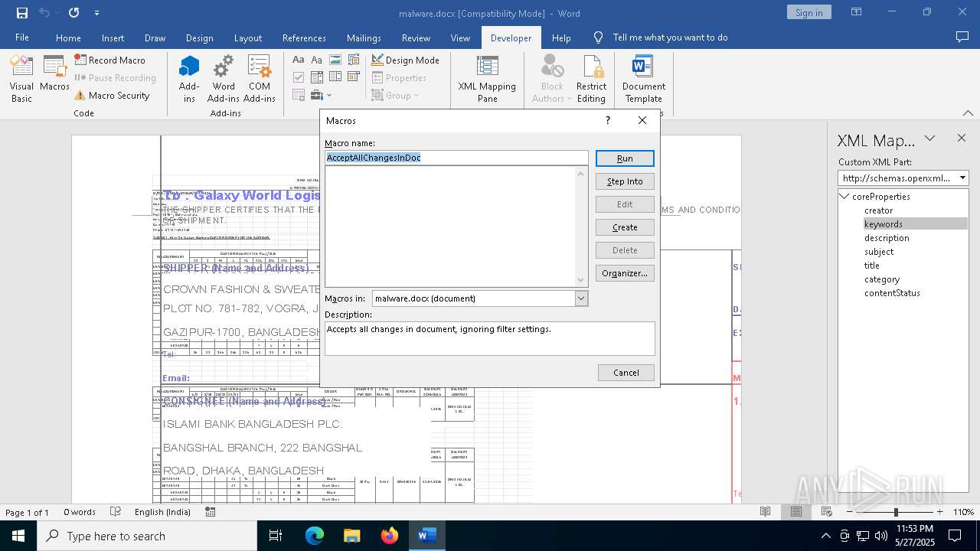Open Firefox from taskbar
This screenshot has width=980, height=551.
(x=390, y=536)
